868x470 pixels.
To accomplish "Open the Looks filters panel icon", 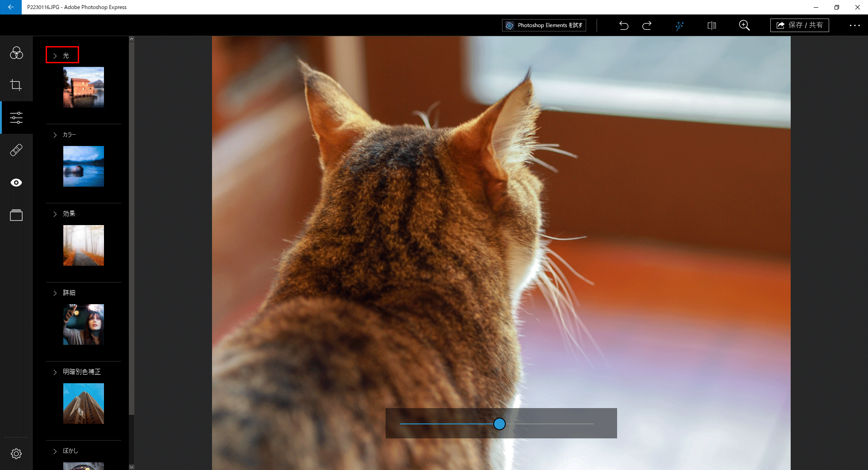I will click(16, 53).
